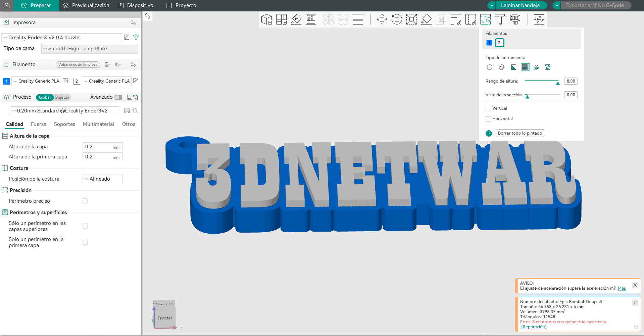Open the Previsualización tab

pyautogui.click(x=86, y=5)
